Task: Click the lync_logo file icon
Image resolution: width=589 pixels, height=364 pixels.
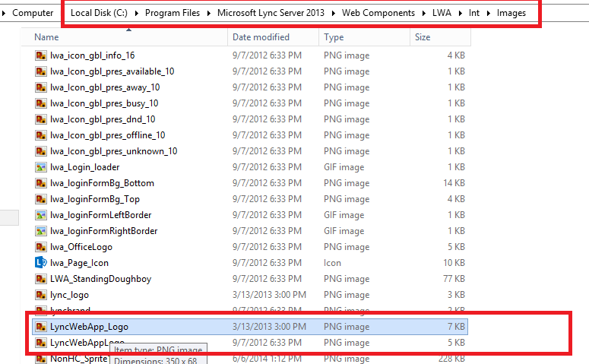Action: (x=41, y=295)
